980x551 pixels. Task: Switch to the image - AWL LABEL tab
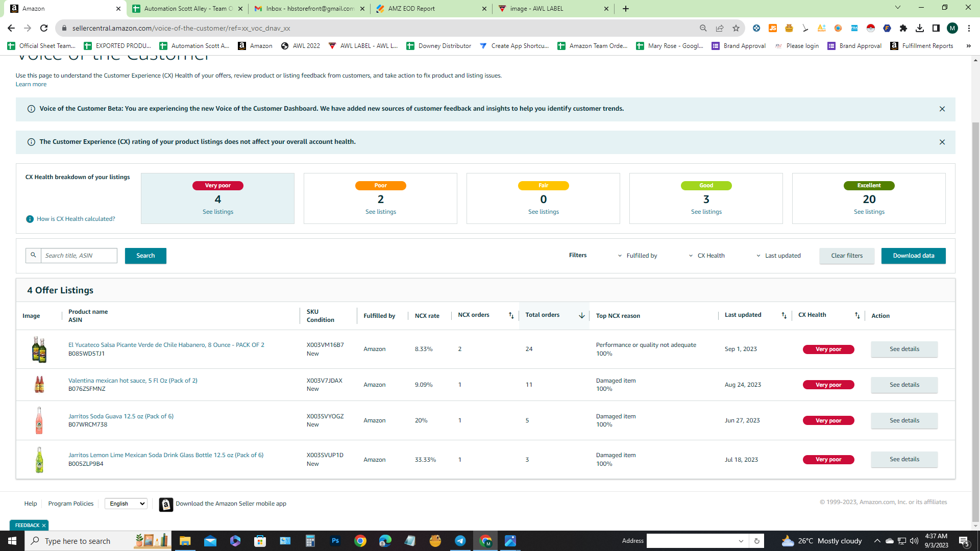pyautogui.click(x=553, y=9)
